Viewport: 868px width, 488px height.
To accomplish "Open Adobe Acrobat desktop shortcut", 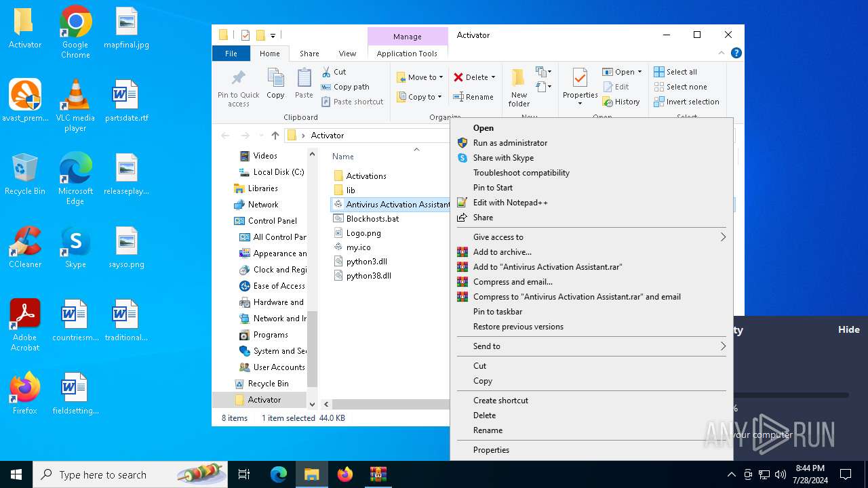I will coord(25,325).
